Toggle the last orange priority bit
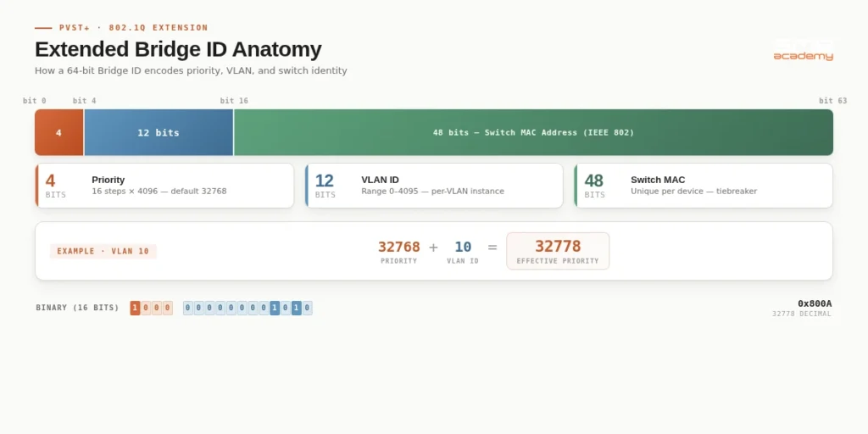The width and height of the screenshot is (868, 434). point(168,309)
